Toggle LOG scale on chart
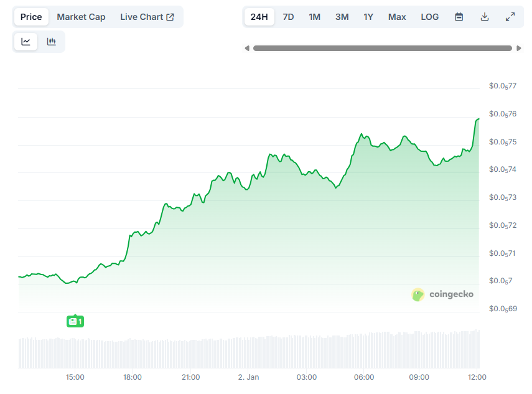This screenshot has width=532, height=394. [x=429, y=17]
